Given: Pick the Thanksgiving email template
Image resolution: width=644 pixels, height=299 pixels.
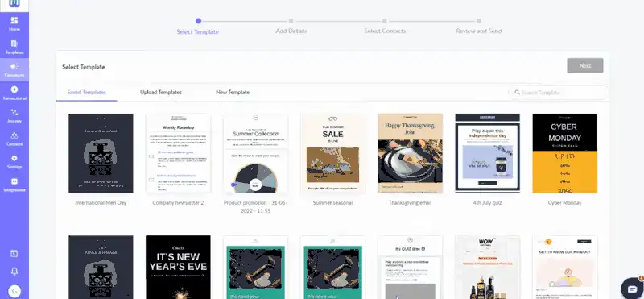Looking at the screenshot, I should [x=410, y=153].
